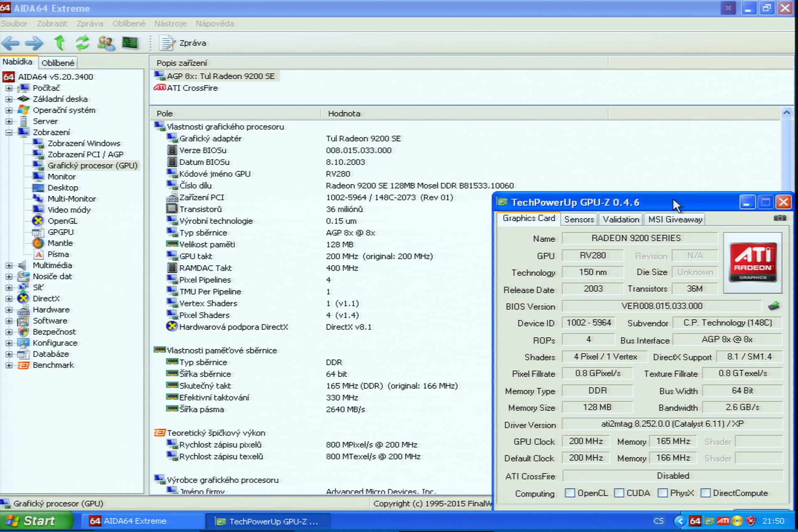Select the OpenGL tree item
Screen dimensions: 798x532
point(62,221)
